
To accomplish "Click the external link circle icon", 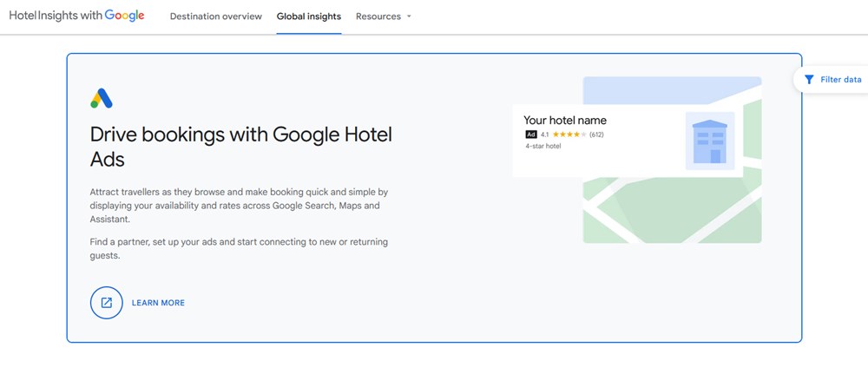I will (x=106, y=303).
